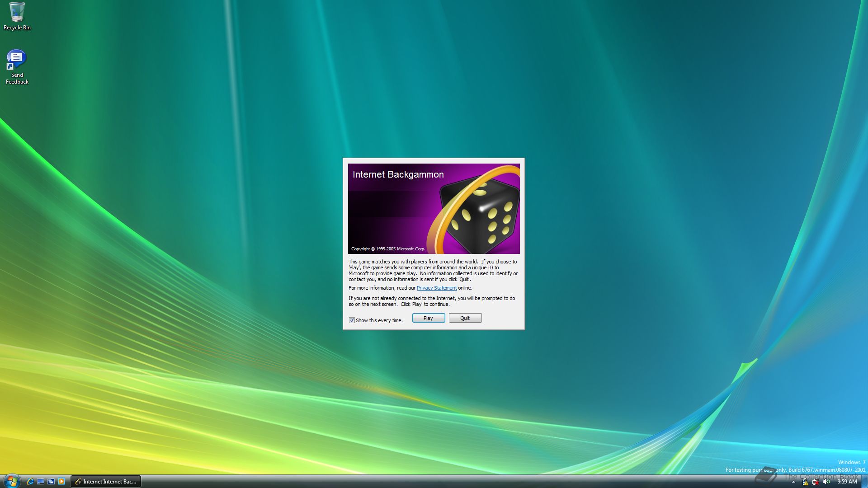Open the volume speaker tray icon

coord(826,482)
